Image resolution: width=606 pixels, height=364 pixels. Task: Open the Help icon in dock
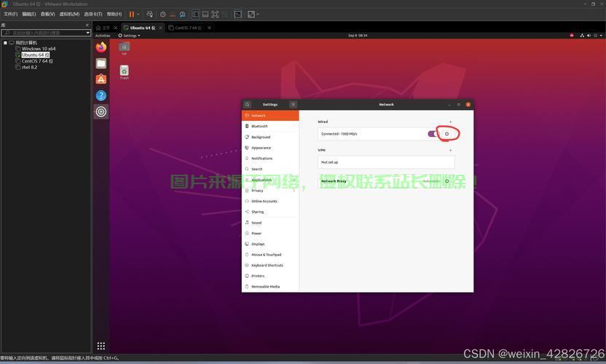101,95
